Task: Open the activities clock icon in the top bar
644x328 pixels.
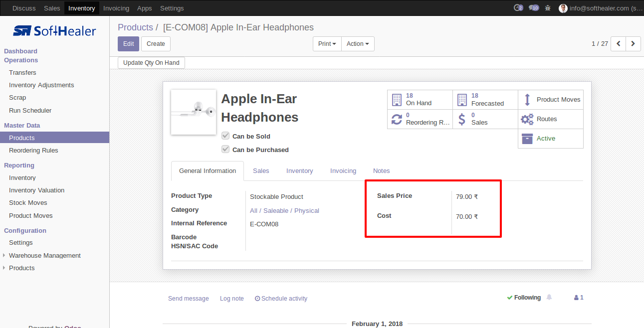Action: (518, 8)
